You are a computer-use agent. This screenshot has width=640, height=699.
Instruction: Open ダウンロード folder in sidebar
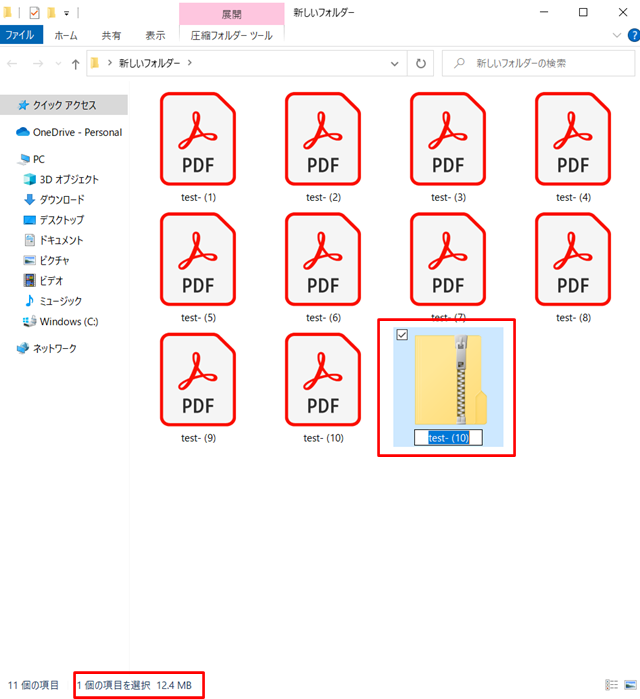click(x=54, y=199)
